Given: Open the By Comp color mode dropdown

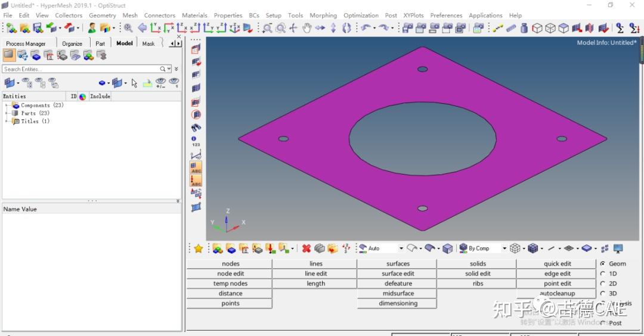Looking at the screenshot, I should 504,248.
